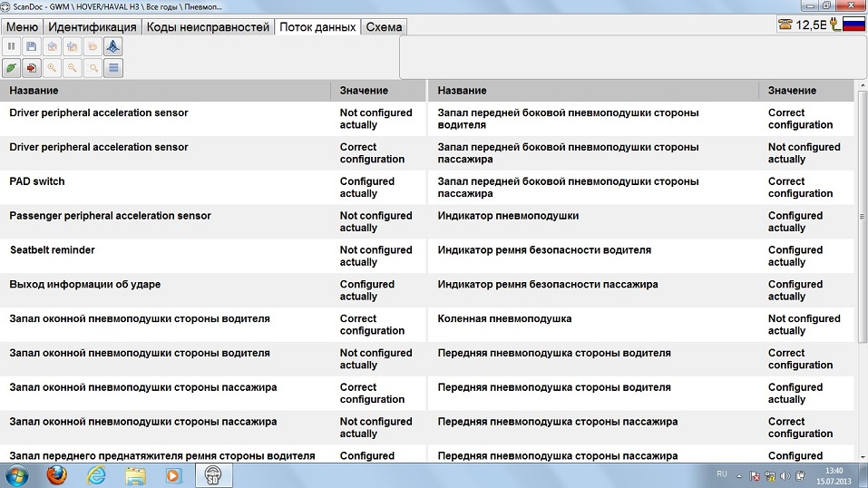Click the scrollbar up arrow
This screenshot has height=488, width=868.
pos(863,86)
